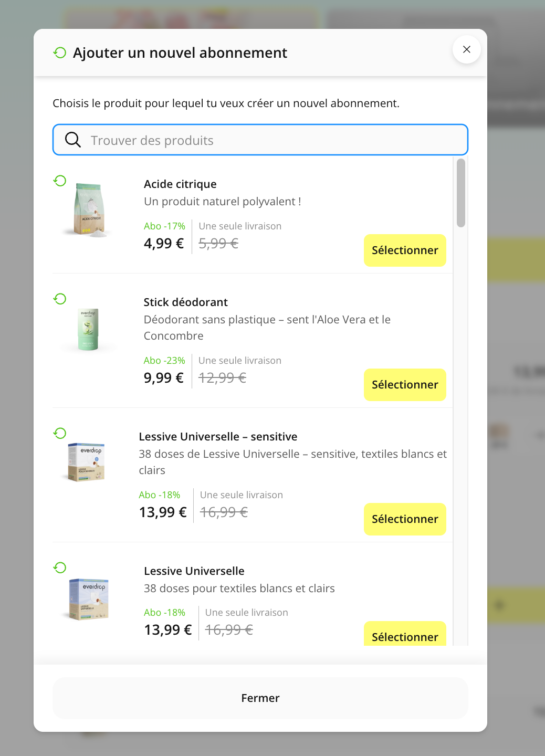Click the subscription icon beside Acide citrique
This screenshot has height=756, width=545.
tap(60, 180)
